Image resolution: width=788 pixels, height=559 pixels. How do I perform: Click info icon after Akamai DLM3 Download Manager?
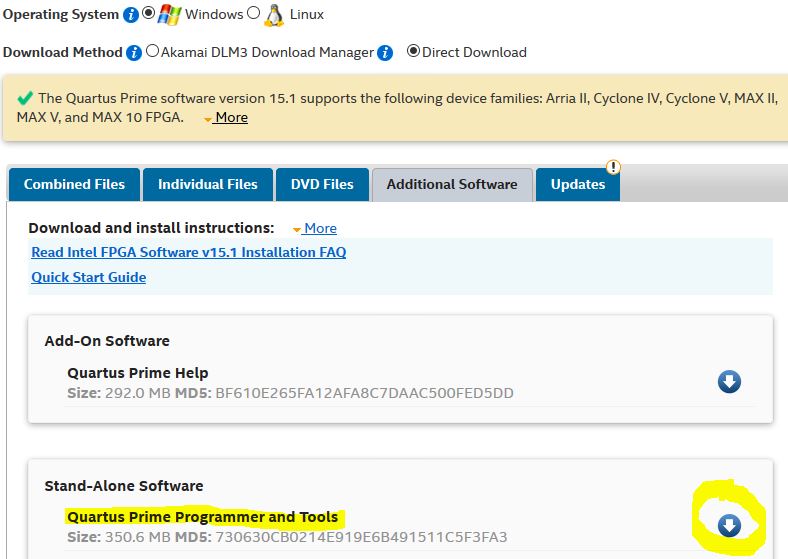click(x=385, y=53)
